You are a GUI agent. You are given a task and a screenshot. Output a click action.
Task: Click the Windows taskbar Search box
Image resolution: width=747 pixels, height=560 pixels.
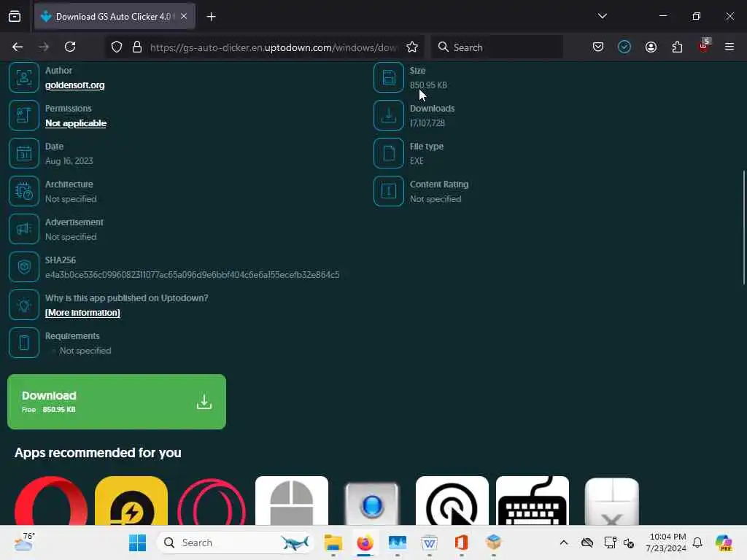[x=236, y=542]
